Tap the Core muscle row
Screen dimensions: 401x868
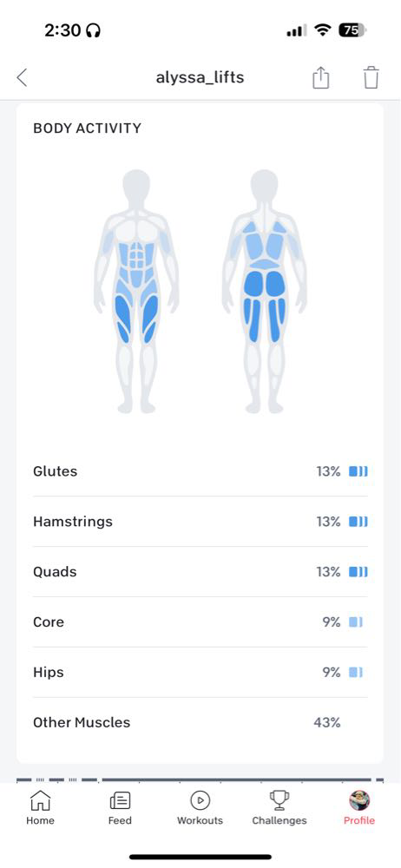pyautogui.click(x=200, y=622)
